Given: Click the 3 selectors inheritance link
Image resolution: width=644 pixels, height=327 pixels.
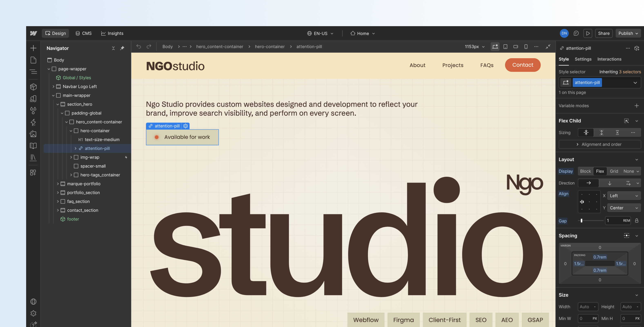Looking at the screenshot, I should tap(630, 72).
